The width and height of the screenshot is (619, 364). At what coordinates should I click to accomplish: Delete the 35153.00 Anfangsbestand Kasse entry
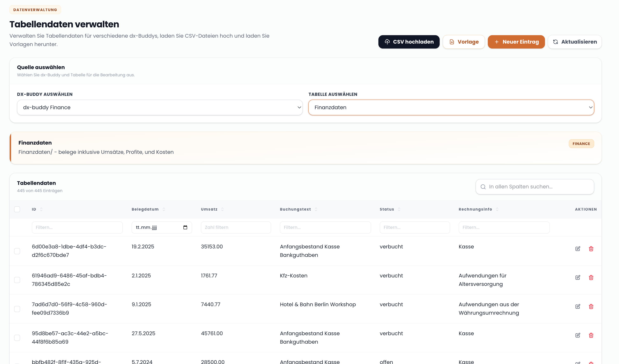tap(591, 249)
